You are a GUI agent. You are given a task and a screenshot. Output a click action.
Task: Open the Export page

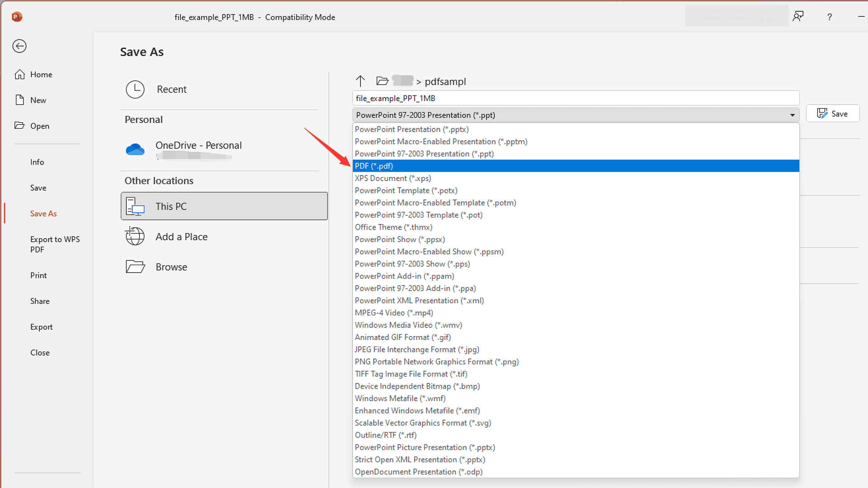[x=42, y=327]
